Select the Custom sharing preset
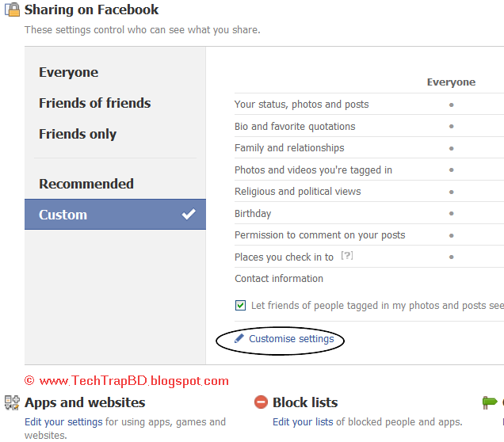504x442 pixels. pyautogui.click(x=63, y=215)
